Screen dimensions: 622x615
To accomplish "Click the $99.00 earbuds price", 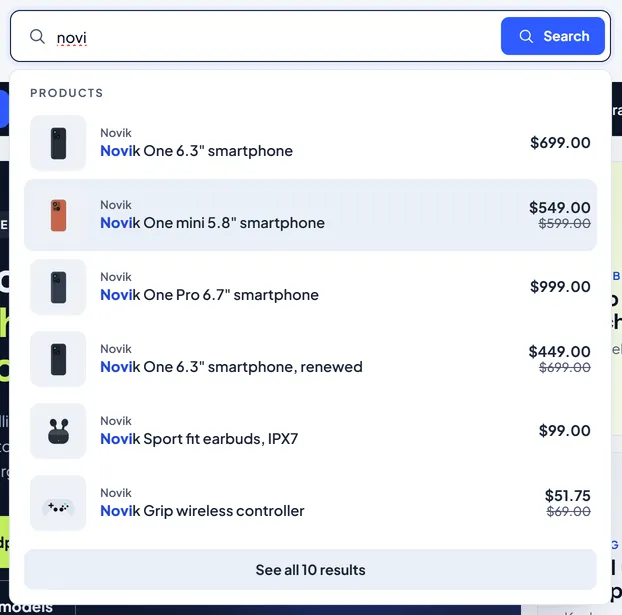I will click(564, 431).
